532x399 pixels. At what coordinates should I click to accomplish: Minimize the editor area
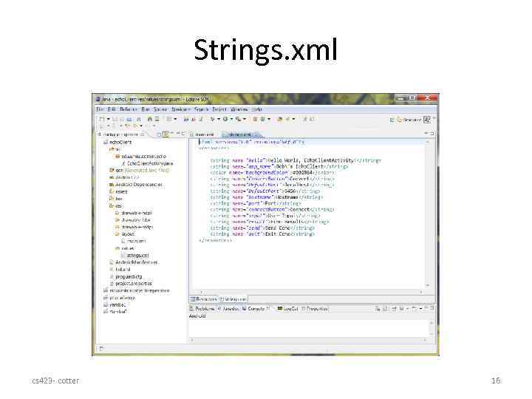click(426, 134)
